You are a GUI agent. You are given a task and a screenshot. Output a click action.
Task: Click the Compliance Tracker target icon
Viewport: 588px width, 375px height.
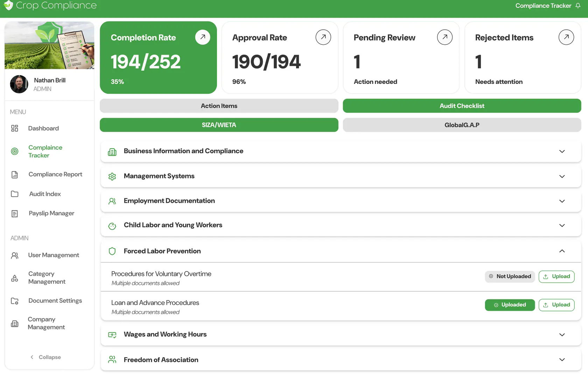15,151
